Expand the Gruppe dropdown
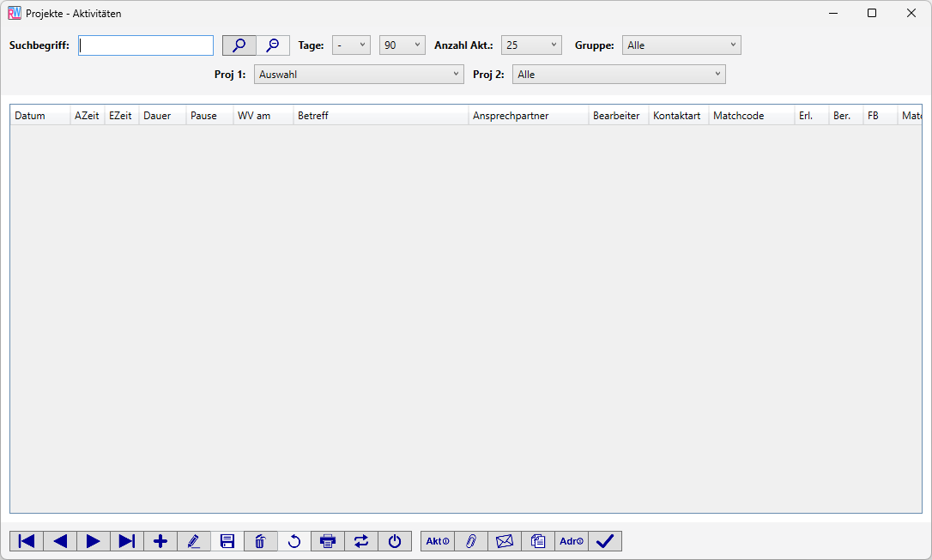This screenshot has width=932, height=560. tap(681, 45)
